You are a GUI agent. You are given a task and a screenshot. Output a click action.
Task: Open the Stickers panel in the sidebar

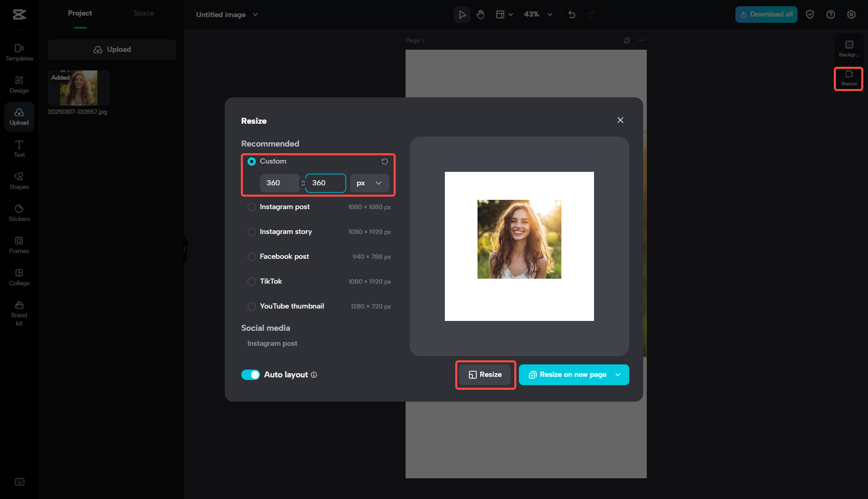point(19,213)
